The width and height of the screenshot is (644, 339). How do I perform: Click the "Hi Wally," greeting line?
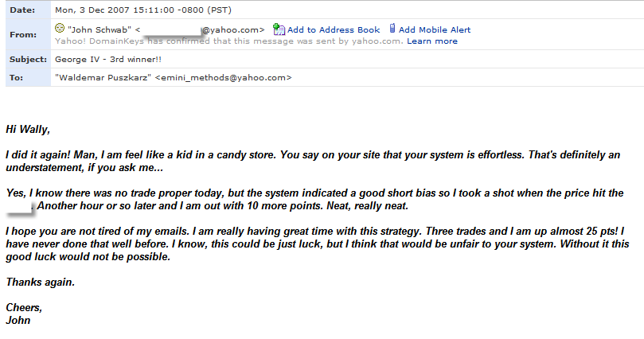(x=28, y=130)
